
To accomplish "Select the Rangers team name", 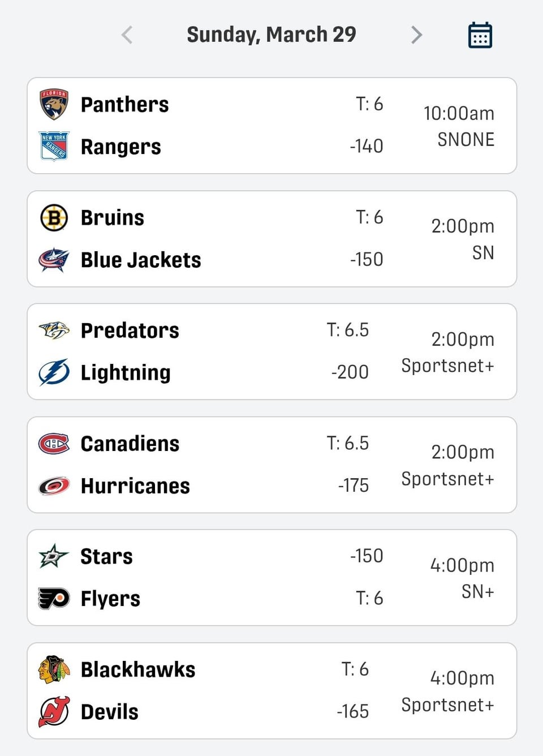I will click(120, 147).
